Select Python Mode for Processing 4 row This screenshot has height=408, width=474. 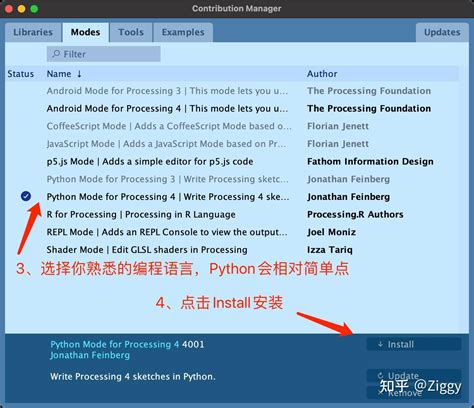pos(233,197)
